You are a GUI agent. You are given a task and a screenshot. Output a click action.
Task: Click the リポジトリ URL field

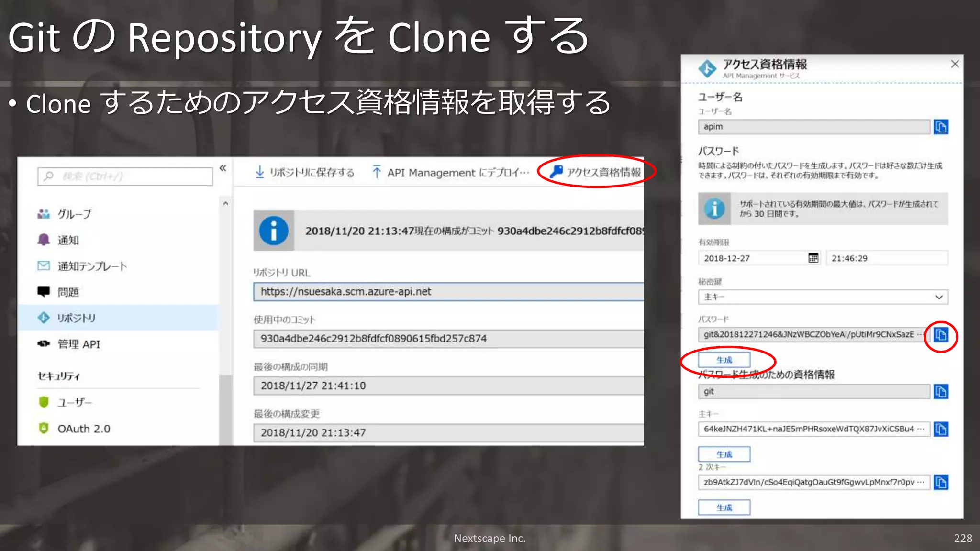coord(448,292)
